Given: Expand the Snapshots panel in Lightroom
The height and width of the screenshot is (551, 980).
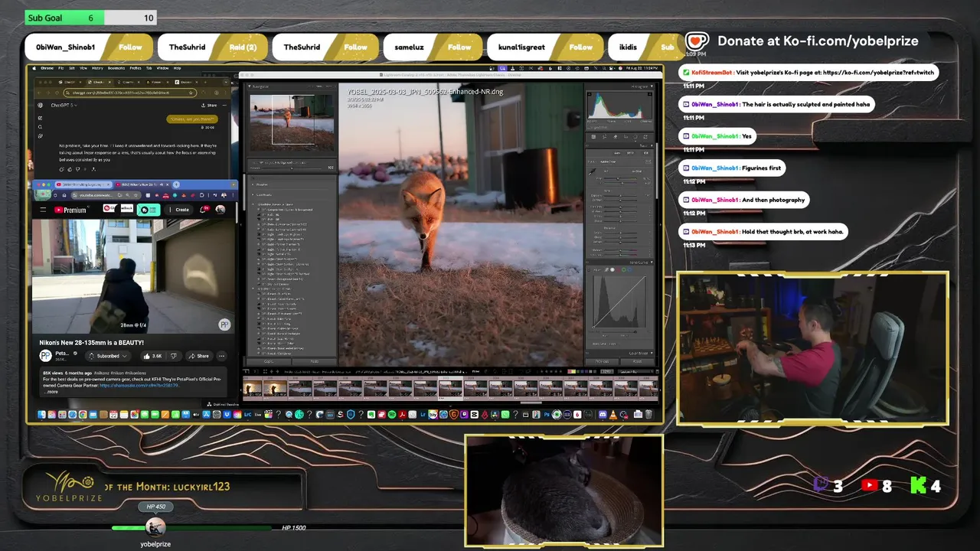Looking at the screenshot, I should click(254, 194).
